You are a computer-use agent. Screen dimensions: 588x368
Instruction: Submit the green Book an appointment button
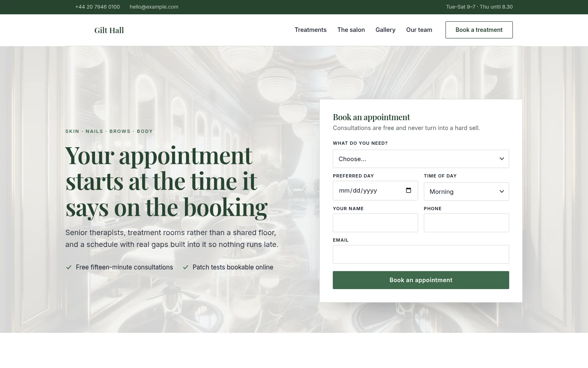421,280
